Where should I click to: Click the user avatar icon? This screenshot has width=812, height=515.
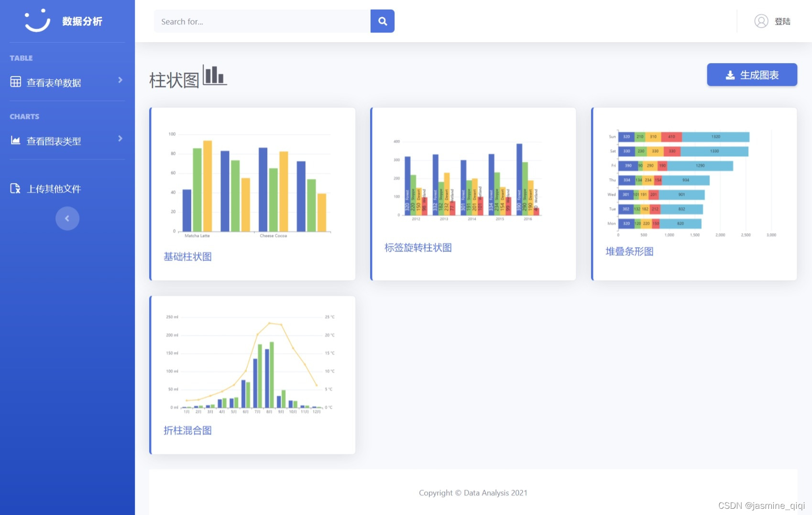point(761,21)
